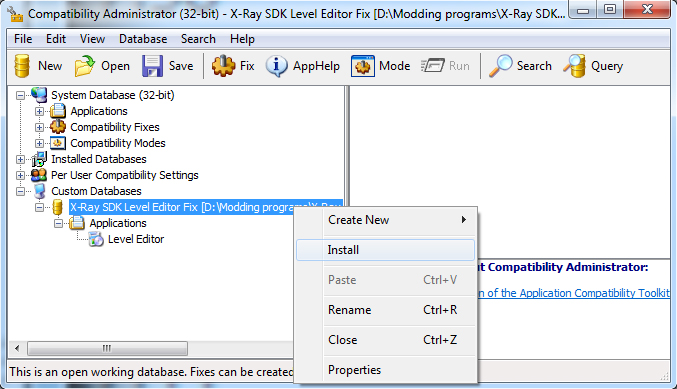Click the Level Editor application icon

tap(96, 239)
